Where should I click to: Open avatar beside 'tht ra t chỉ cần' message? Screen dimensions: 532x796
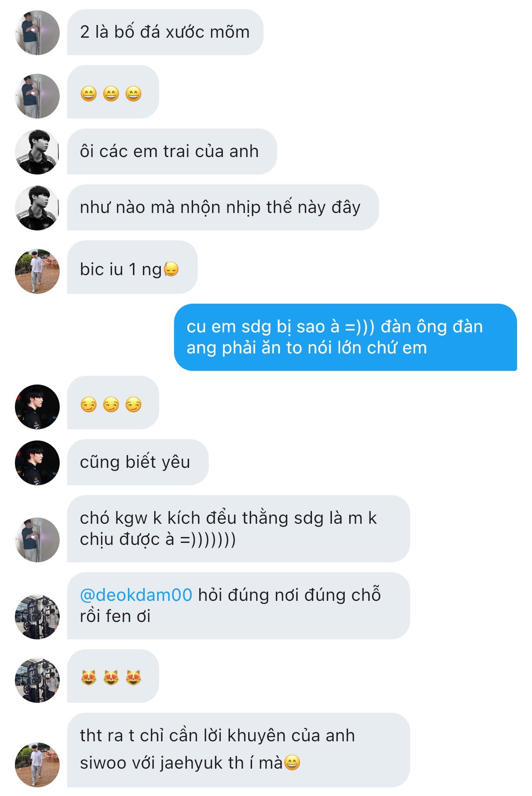coord(37,764)
